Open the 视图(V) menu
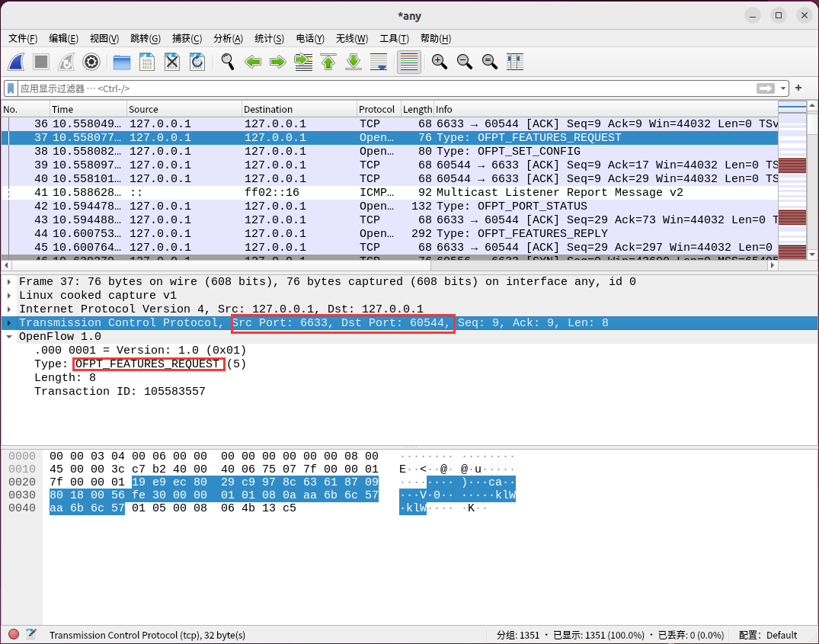Screen dimensions: 819x644 point(104,38)
